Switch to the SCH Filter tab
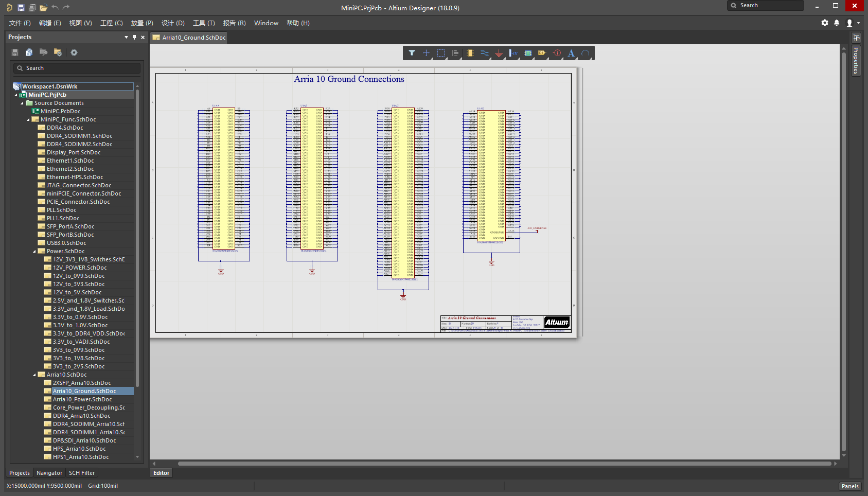 (82, 473)
